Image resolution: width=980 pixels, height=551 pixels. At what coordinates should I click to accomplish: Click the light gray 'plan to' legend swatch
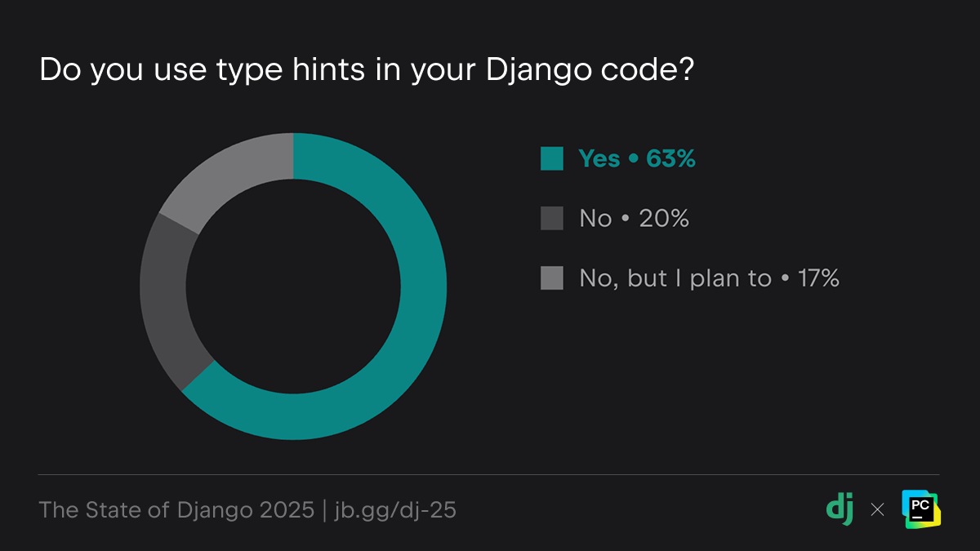(552, 278)
